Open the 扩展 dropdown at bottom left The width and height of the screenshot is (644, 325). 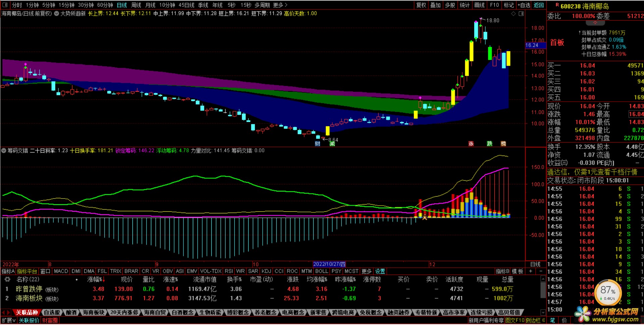(9, 320)
